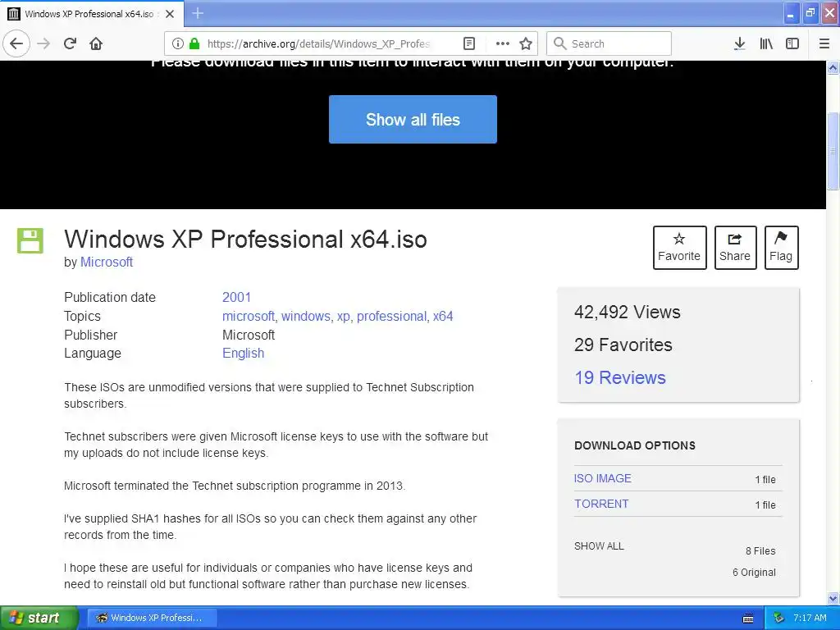Select the Windows XP Professi... taskbar button
This screenshot has height=630, width=840.
152,618
